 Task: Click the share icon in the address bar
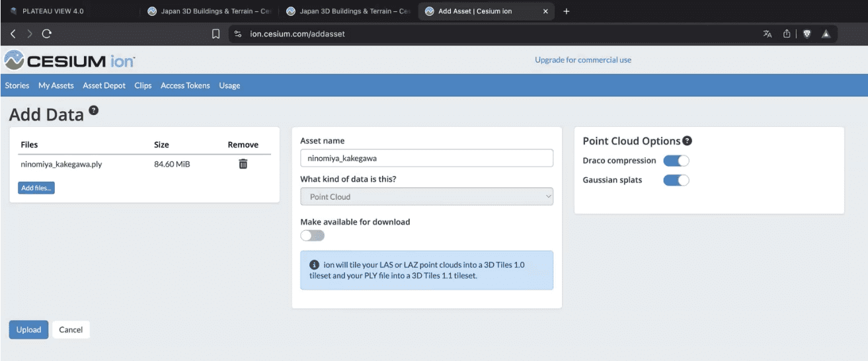(x=787, y=34)
